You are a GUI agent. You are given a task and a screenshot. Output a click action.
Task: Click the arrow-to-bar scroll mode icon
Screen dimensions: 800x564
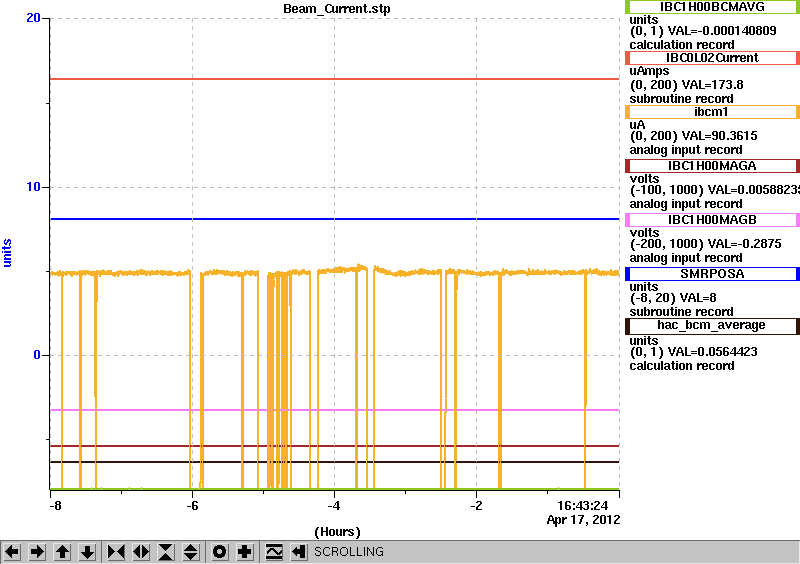299,552
